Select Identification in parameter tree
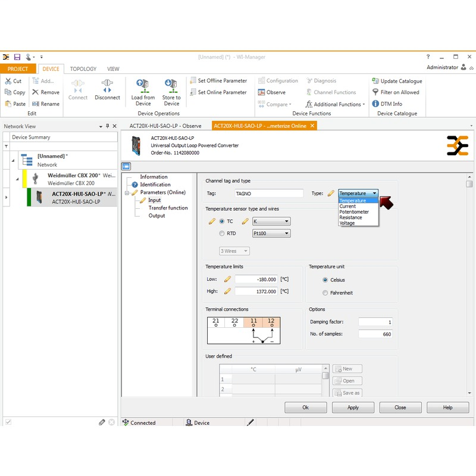476x476 pixels. [x=155, y=184]
